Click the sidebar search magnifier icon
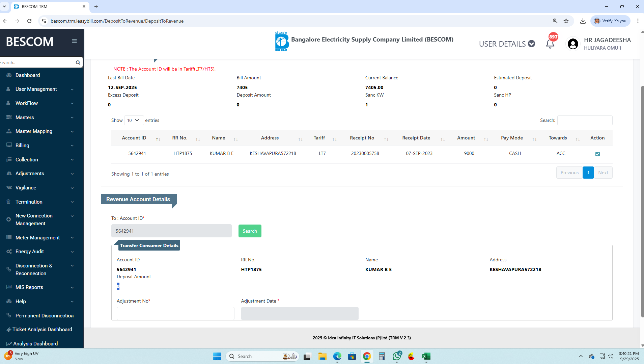Viewport: 644px width, 364px height. pyautogui.click(x=78, y=62)
